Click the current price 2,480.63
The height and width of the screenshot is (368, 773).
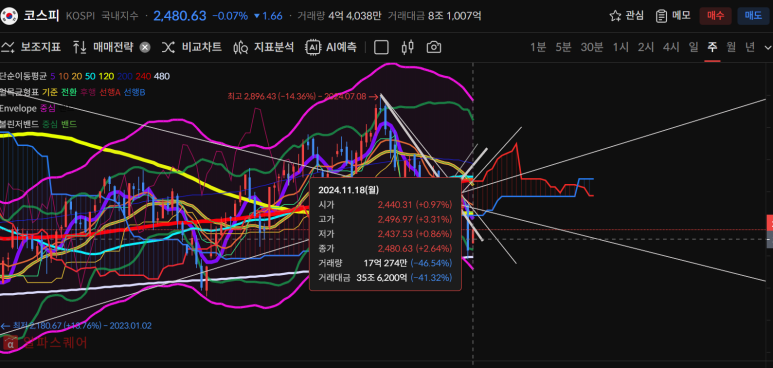180,16
